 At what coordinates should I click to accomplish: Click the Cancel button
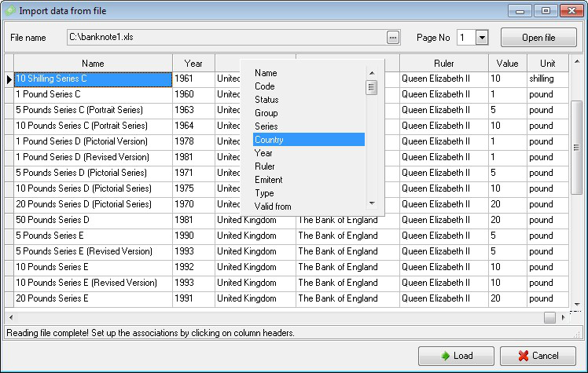(538, 356)
